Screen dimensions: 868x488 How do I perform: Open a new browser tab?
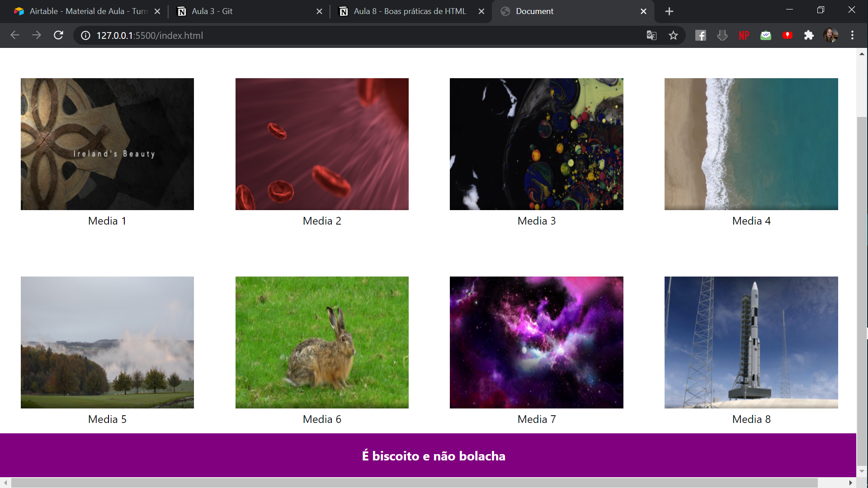669,11
